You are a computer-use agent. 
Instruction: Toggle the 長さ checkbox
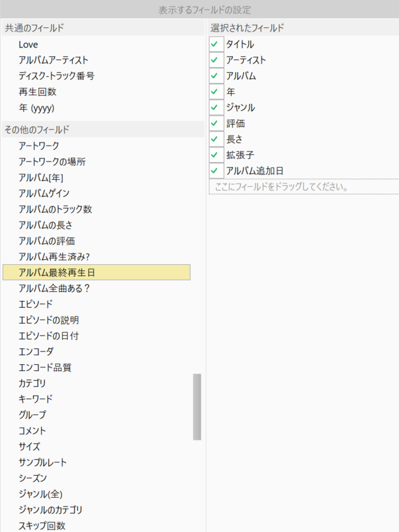216,139
